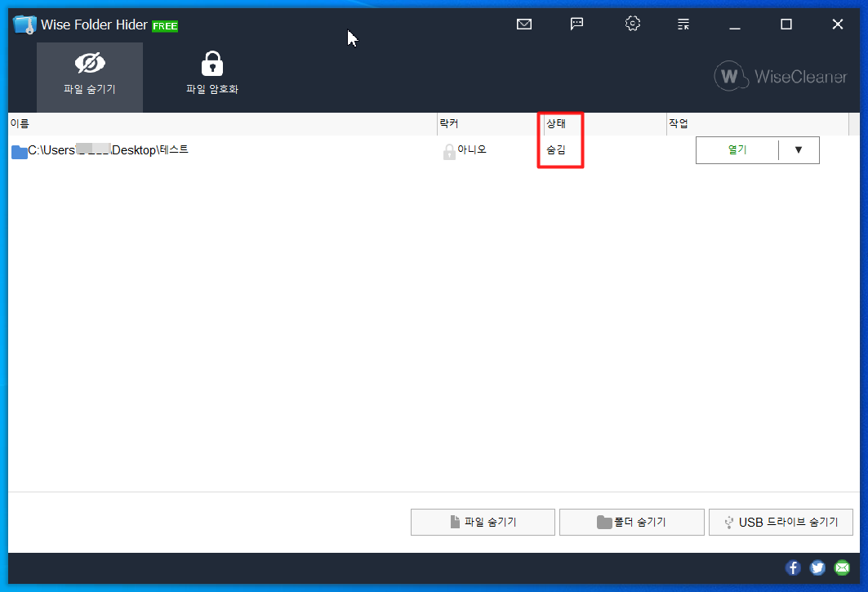Click the 열기 button for 테스트 folder
The width and height of the screenshot is (868, 592).
pos(737,150)
